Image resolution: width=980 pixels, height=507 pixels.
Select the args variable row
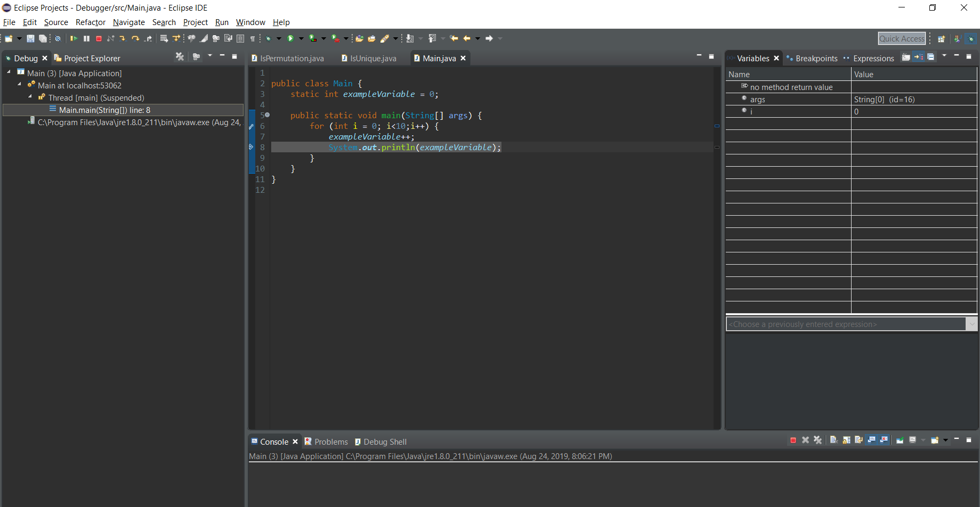pos(851,99)
